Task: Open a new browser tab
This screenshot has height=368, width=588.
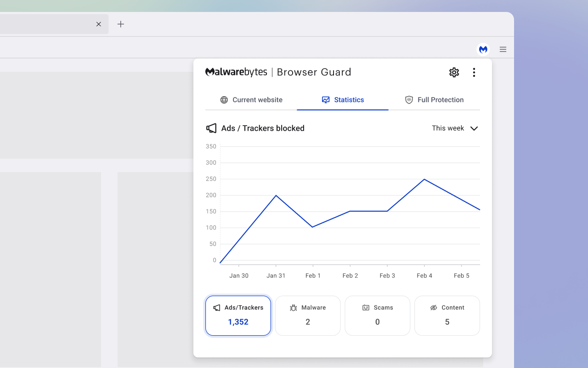Action: 121,24
